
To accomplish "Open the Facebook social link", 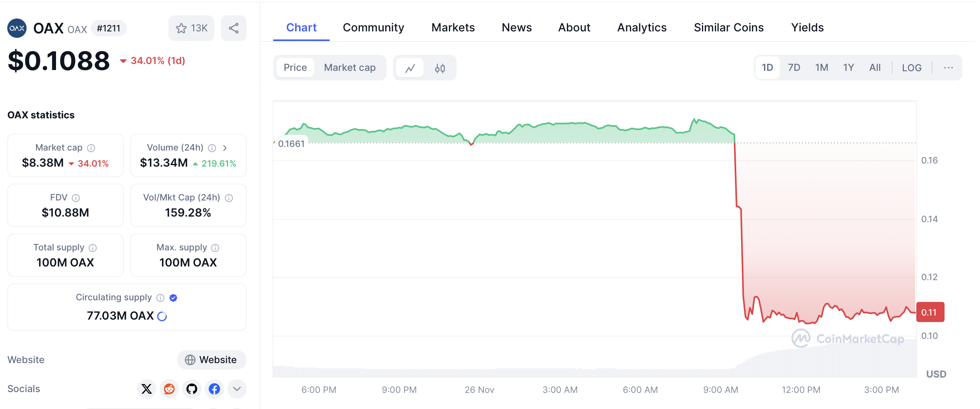I will [x=214, y=389].
